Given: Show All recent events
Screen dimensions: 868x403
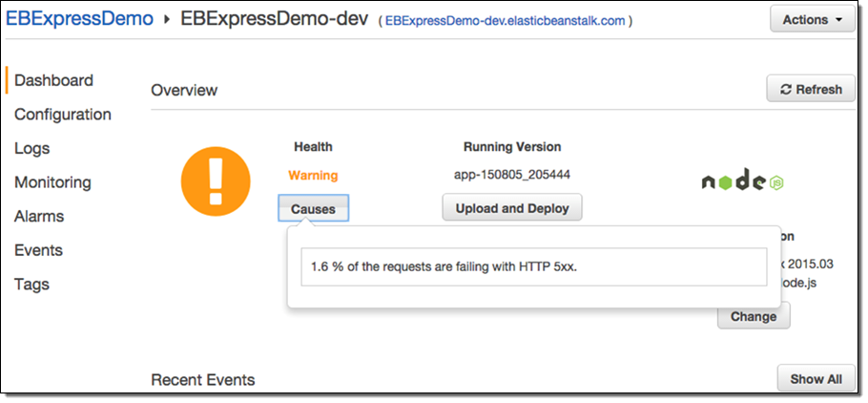Looking at the screenshot, I should point(816,379).
